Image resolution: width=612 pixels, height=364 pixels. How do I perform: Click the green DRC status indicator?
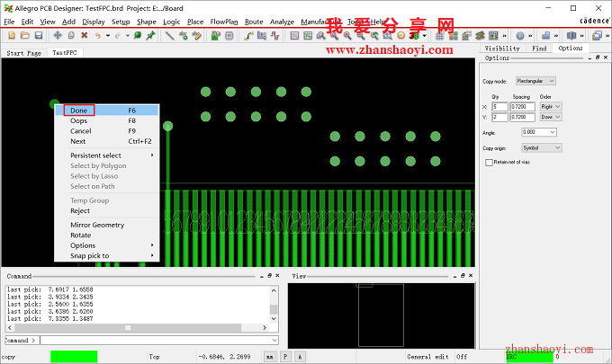[529, 357]
